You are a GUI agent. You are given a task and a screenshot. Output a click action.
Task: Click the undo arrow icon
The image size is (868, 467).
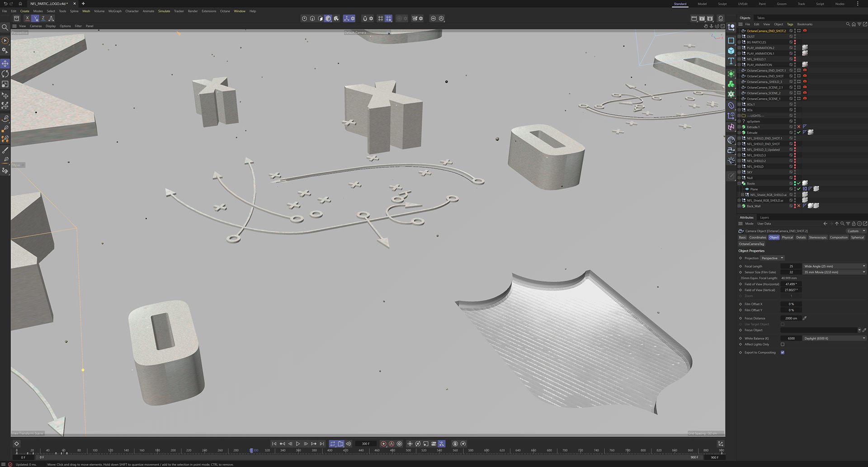click(x=5, y=4)
